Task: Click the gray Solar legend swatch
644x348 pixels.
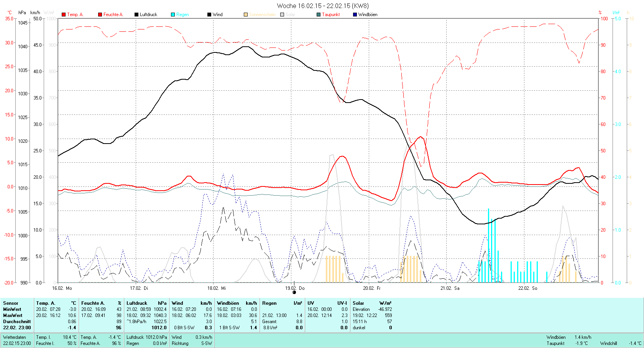Action: pos(282,15)
